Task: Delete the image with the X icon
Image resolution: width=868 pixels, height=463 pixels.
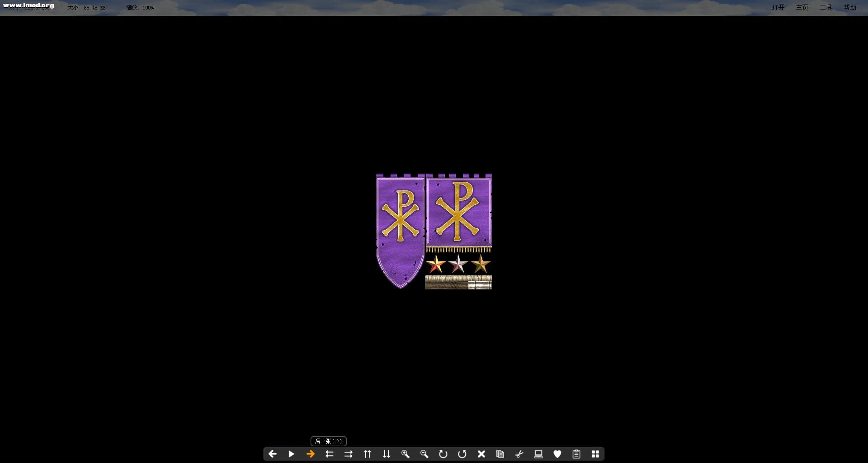Action: tap(481, 454)
